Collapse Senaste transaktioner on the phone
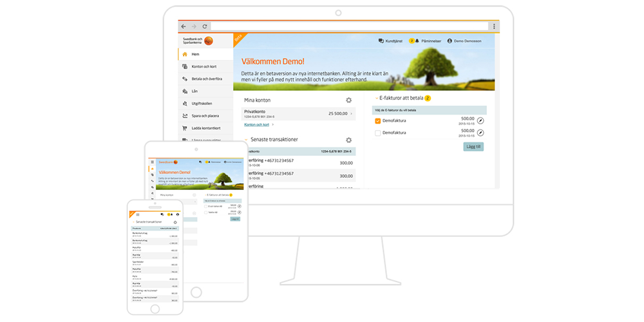644x322 pixels. click(133, 222)
